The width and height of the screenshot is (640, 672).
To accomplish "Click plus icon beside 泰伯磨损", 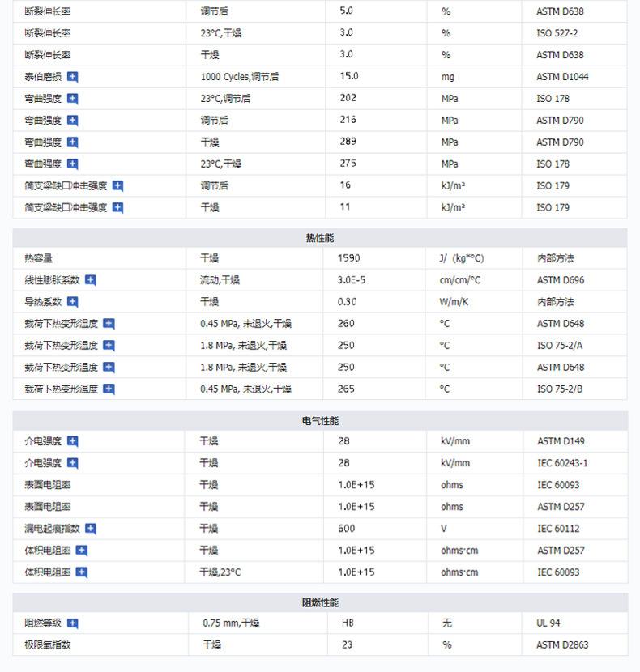I will [x=73, y=77].
